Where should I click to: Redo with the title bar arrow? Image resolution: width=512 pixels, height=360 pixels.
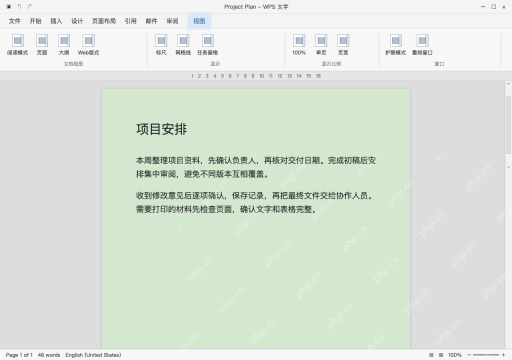point(30,6)
